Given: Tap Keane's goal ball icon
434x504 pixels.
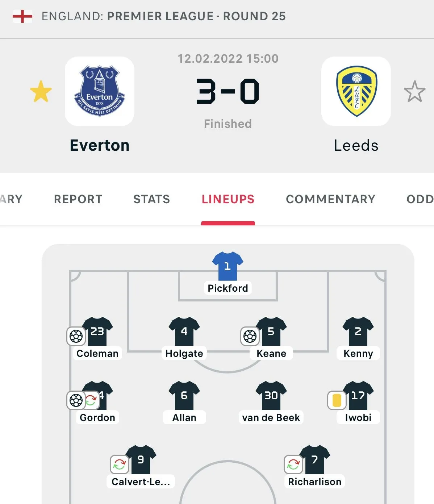Looking at the screenshot, I should coord(250,336).
